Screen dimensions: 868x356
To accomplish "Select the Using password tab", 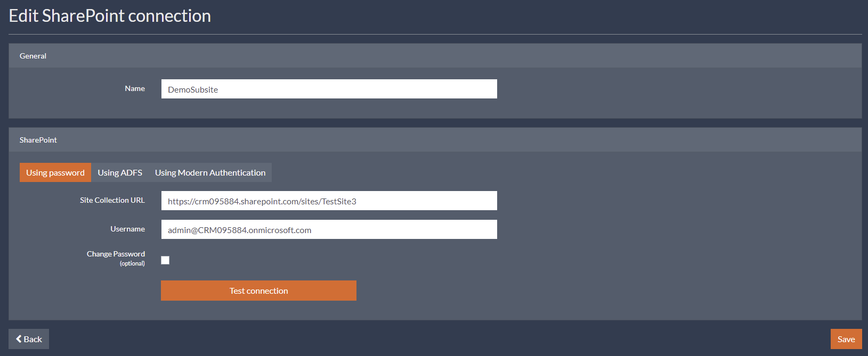I will coord(55,172).
